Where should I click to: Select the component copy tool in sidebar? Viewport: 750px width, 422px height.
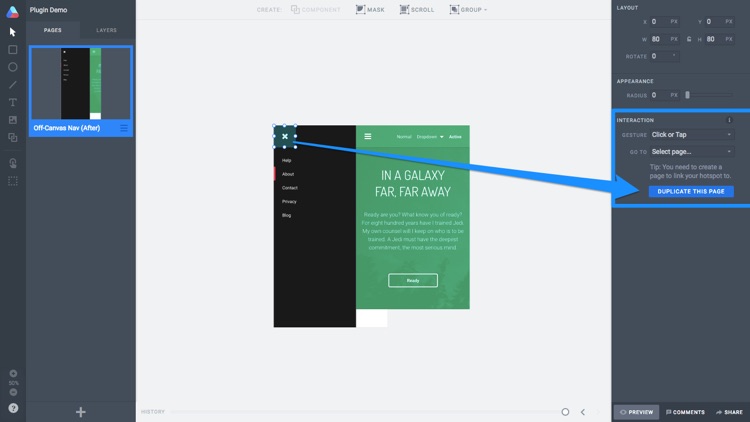click(12, 138)
